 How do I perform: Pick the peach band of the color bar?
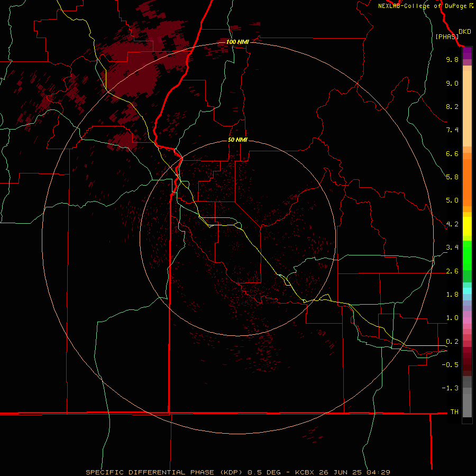(467, 106)
